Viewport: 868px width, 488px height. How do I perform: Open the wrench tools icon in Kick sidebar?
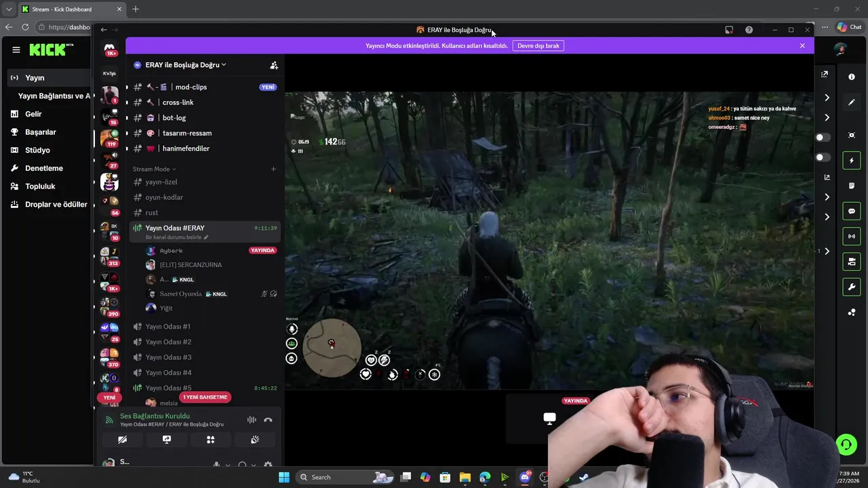click(x=852, y=287)
